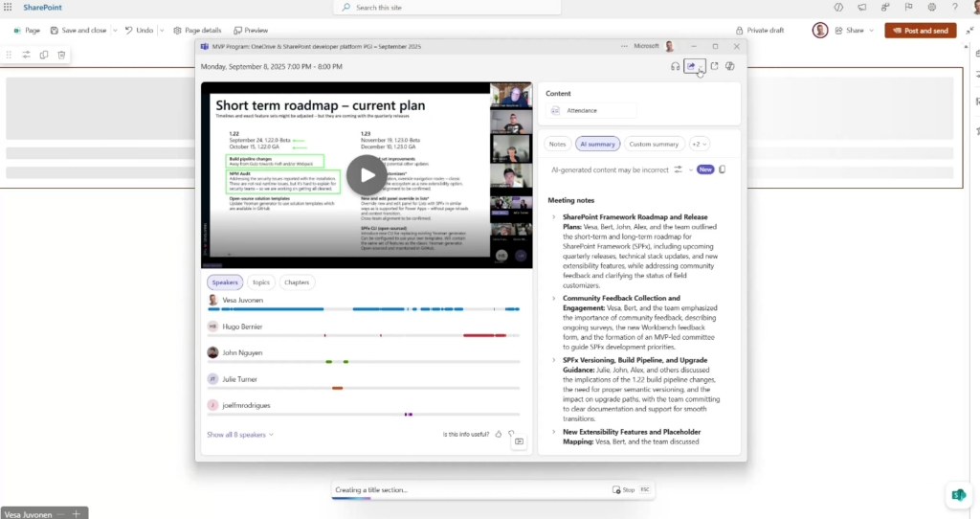
Task: Click the section move handle icon
Action: (x=9, y=55)
